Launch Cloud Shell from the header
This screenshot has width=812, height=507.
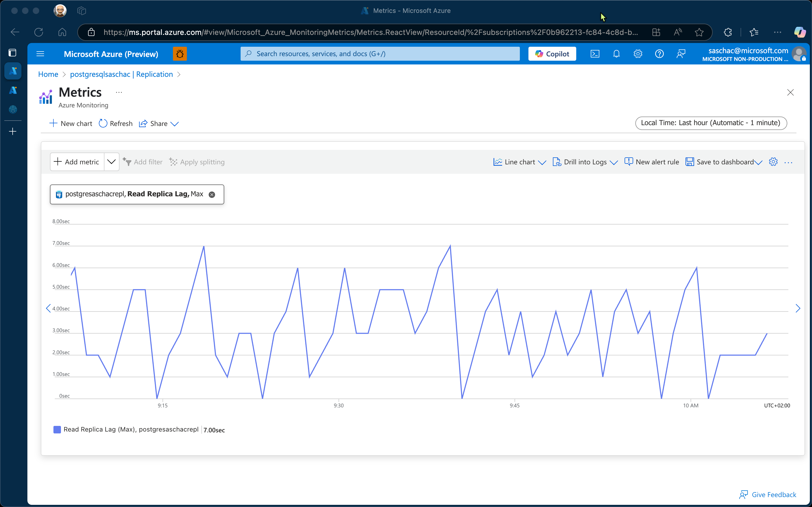(x=595, y=54)
